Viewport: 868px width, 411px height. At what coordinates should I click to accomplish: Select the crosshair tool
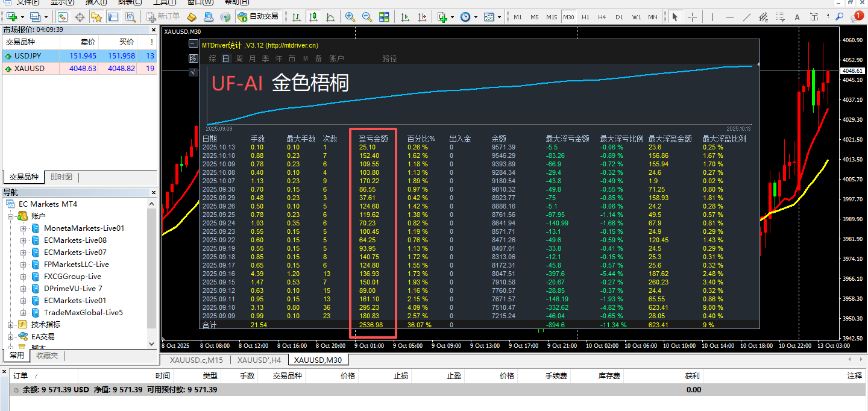click(692, 17)
